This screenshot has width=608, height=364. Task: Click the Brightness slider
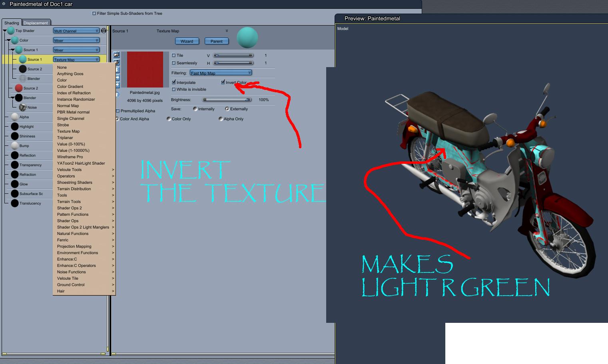227,100
